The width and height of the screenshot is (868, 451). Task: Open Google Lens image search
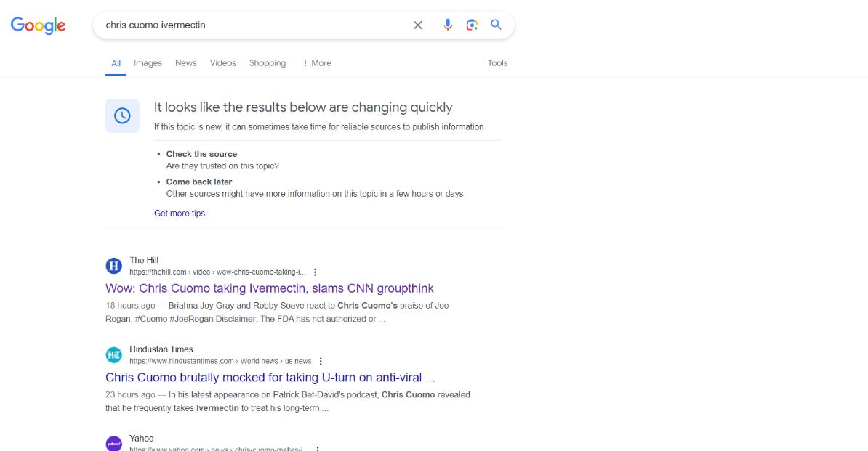(x=472, y=25)
